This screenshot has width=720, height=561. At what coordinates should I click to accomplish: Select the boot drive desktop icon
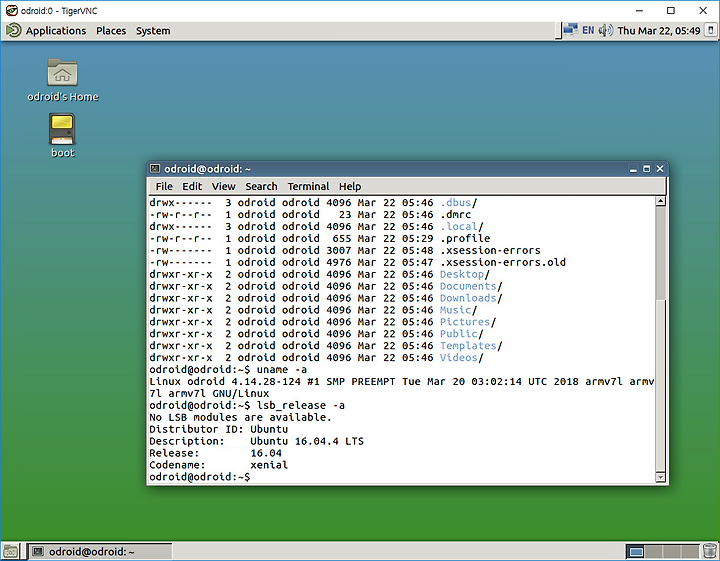pos(62,135)
